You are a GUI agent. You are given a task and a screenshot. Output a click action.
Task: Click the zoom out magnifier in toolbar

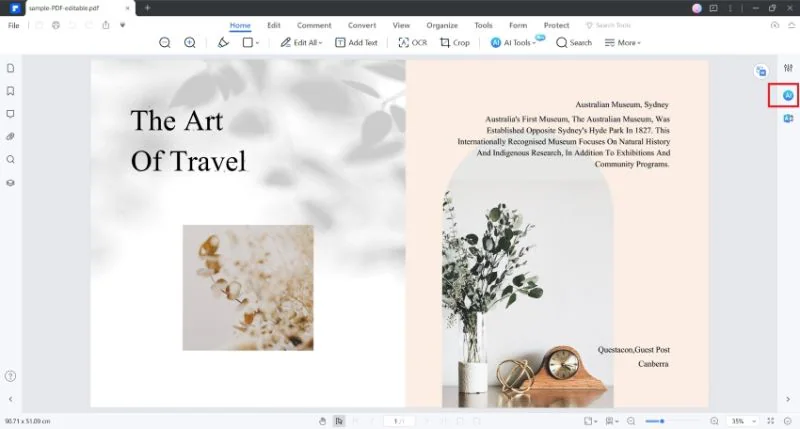coord(164,43)
